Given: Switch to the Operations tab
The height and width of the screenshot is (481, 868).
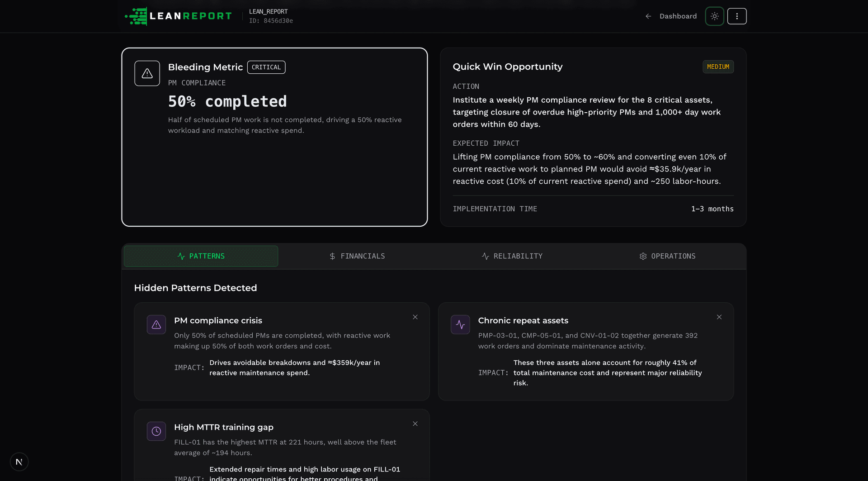Looking at the screenshot, I should pyautogui.click(x=667, y=256).
